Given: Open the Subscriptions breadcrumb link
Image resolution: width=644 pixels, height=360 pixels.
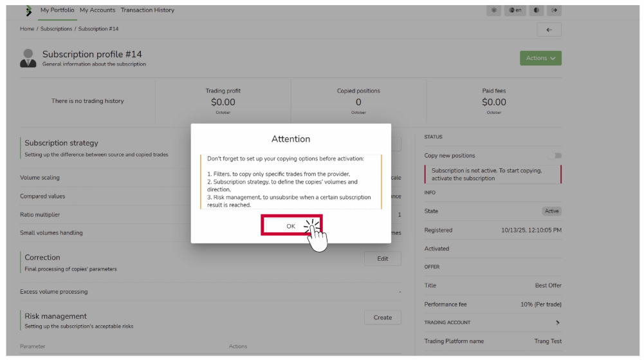Looking at the screenshot, I should 56,29.
